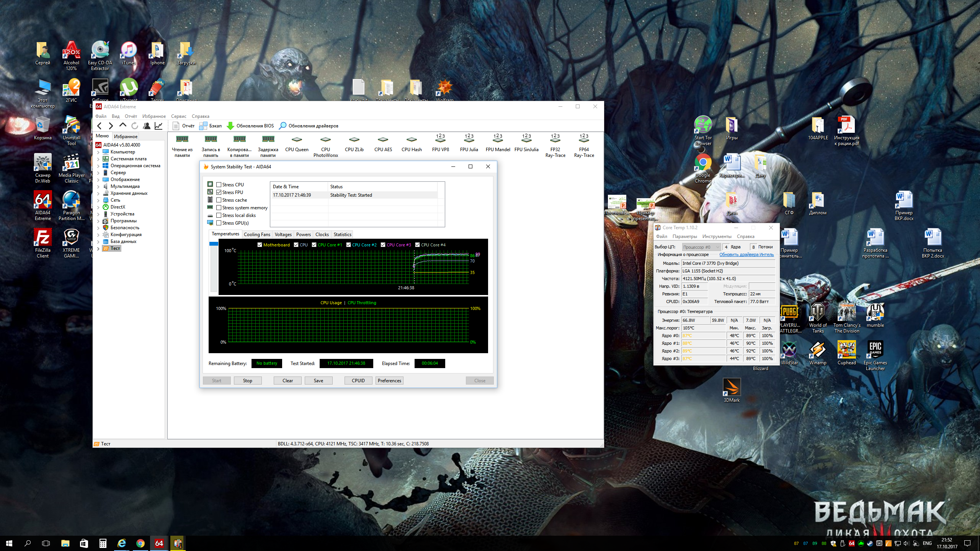The width and height of the screenshot is (980, 551).
Task: Open the 3DMark desktop shortcut
Action: click(x=732, y=388)
